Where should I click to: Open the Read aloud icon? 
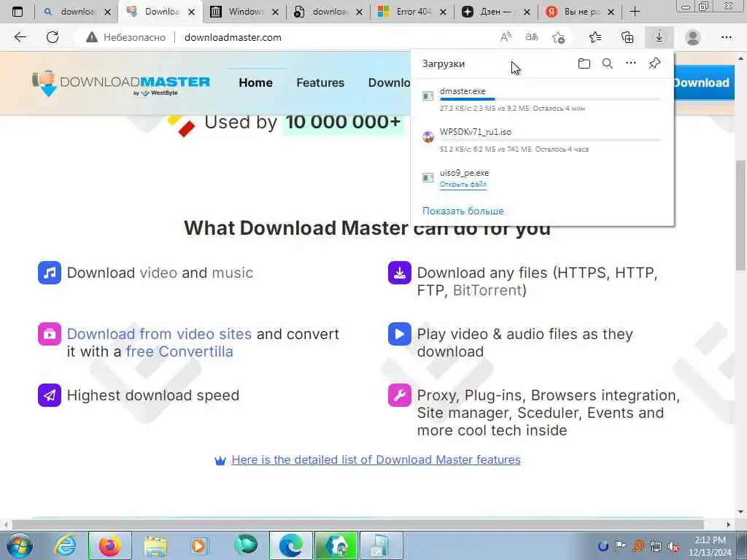tap(506, 37)
